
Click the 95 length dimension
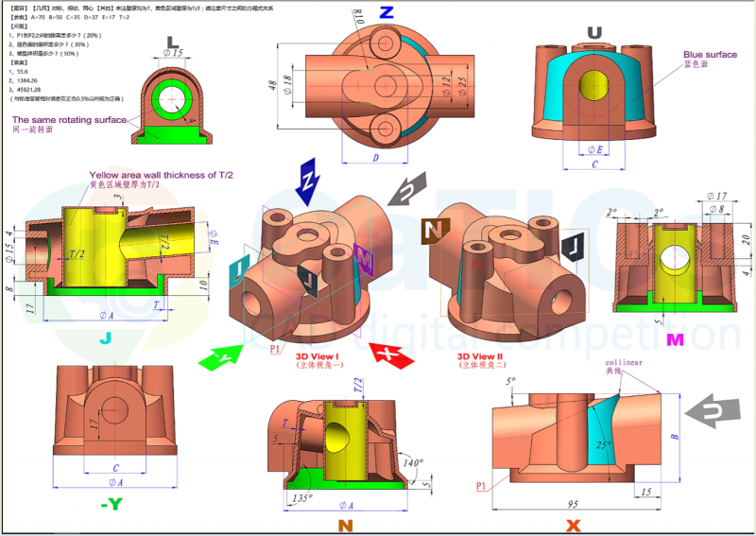coord(573,504)
